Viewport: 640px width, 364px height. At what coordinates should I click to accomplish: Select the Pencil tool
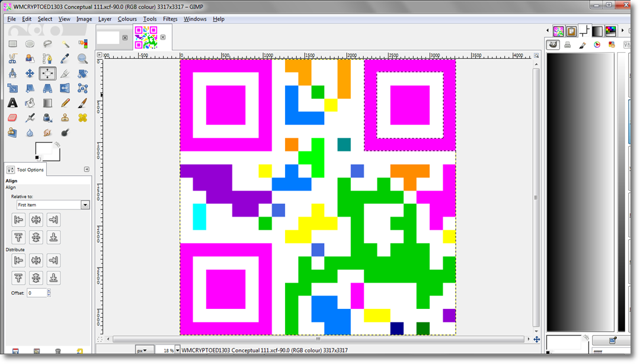pos(65,103)
